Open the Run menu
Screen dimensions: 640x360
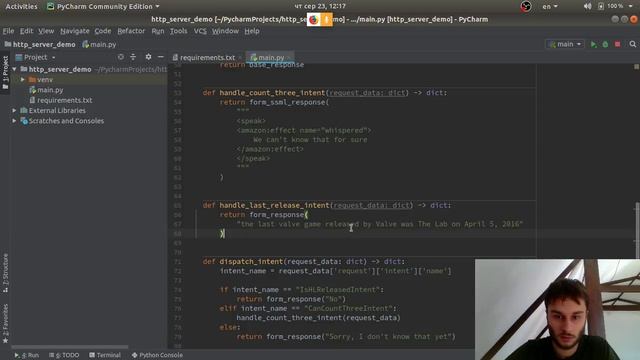click(158, 31)
